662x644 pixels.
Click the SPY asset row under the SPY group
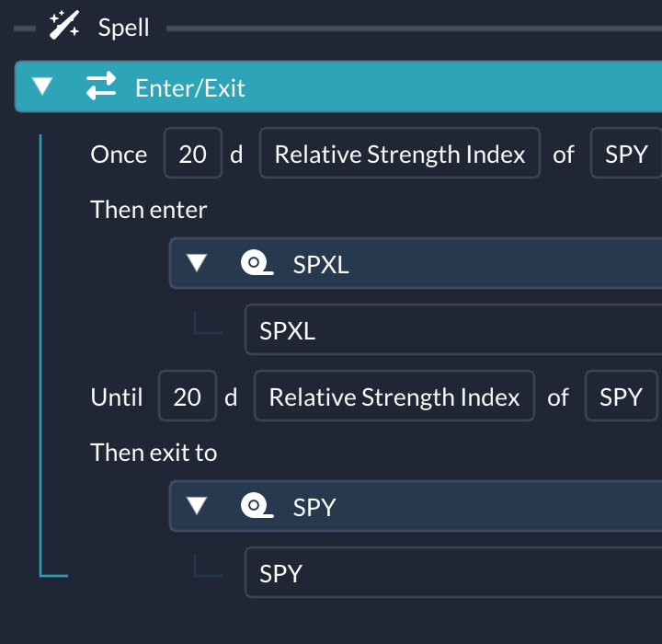pyautogui.click(x=453, y=572)
